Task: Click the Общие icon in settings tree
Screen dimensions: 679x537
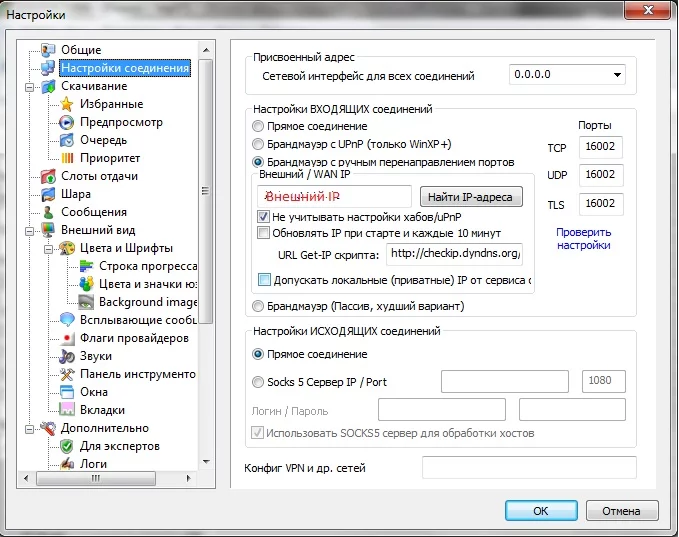Action: pyautogui.click(x=48, y=50)
